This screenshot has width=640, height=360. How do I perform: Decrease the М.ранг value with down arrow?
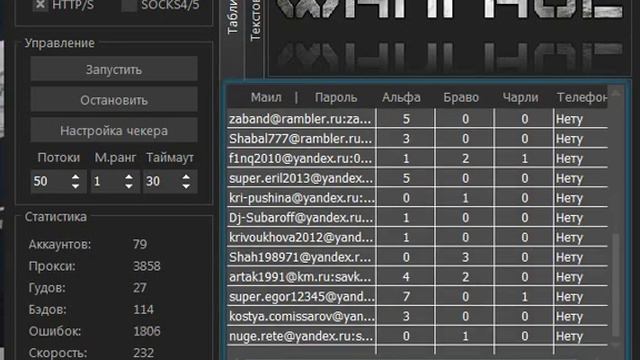click(129, 186)
